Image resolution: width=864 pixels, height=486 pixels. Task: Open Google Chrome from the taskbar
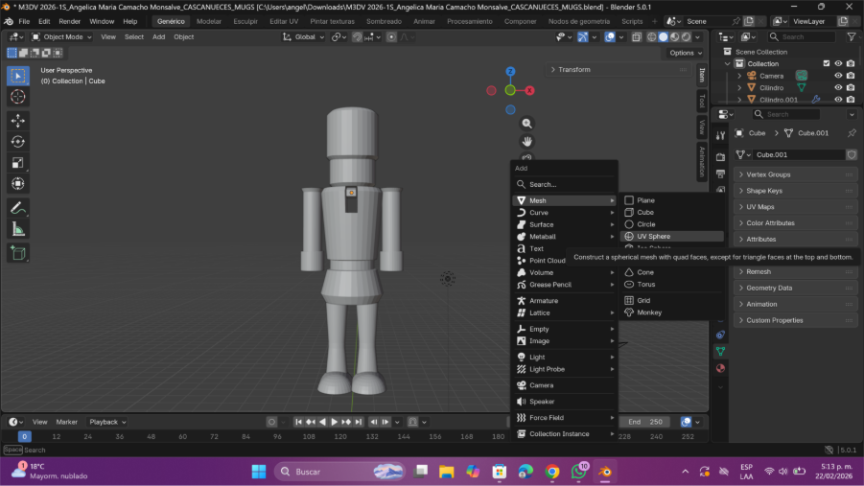pyautogui.click(x=552, y=471)
